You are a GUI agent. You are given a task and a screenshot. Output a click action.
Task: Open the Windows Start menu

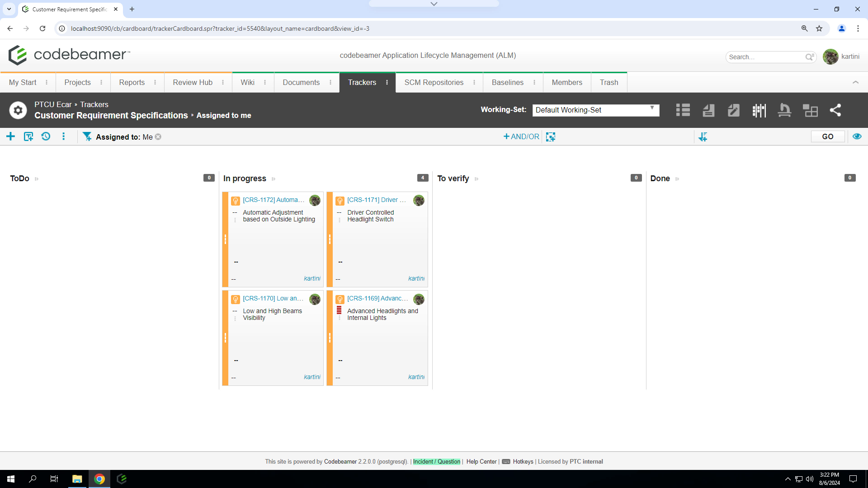click(11, 479)
